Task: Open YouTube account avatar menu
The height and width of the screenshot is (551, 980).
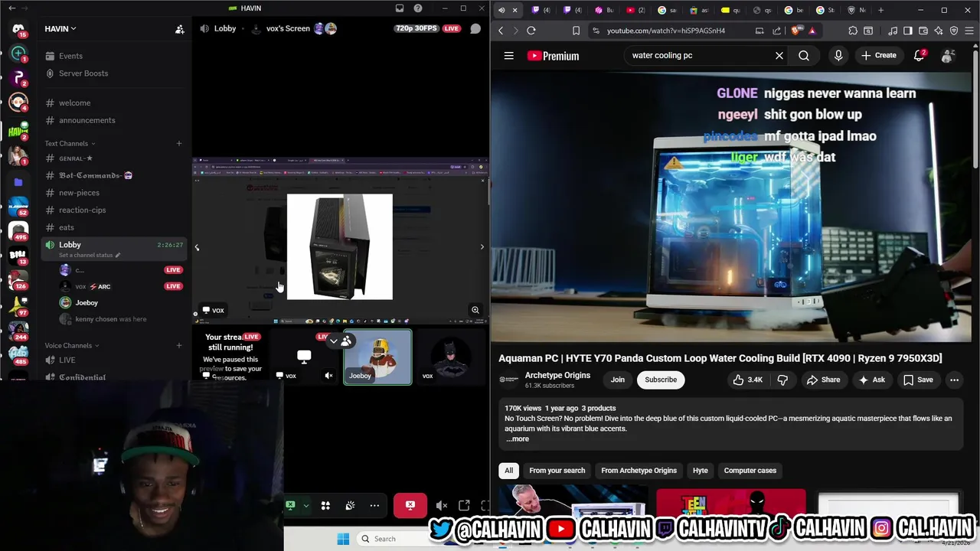Action: click(948, 55)
